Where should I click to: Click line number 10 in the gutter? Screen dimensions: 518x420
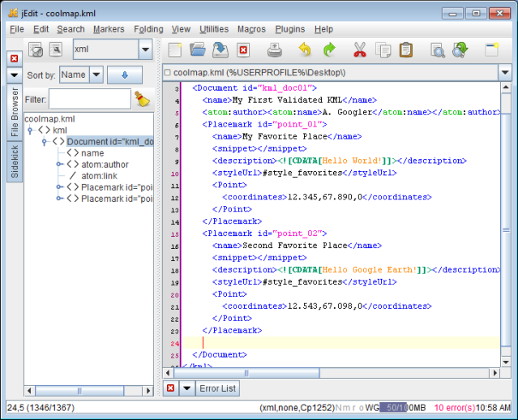(175, 174)
